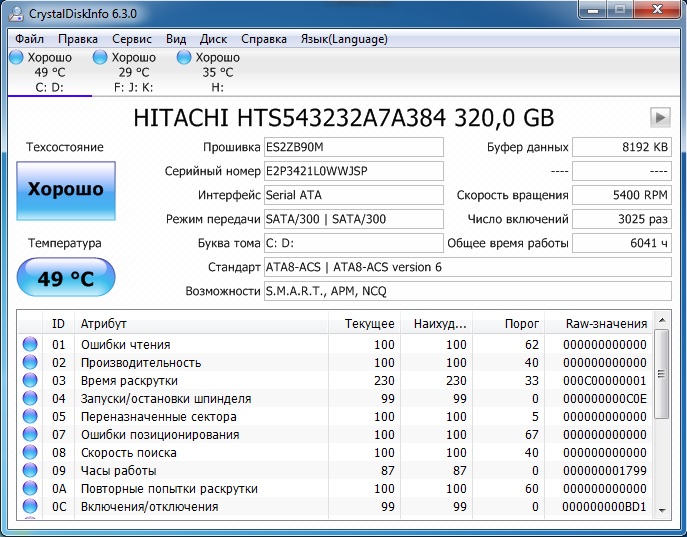Click the Буква тома field C: D:
Viewport: 687px width, 537px height.
(x=354, y=243)
